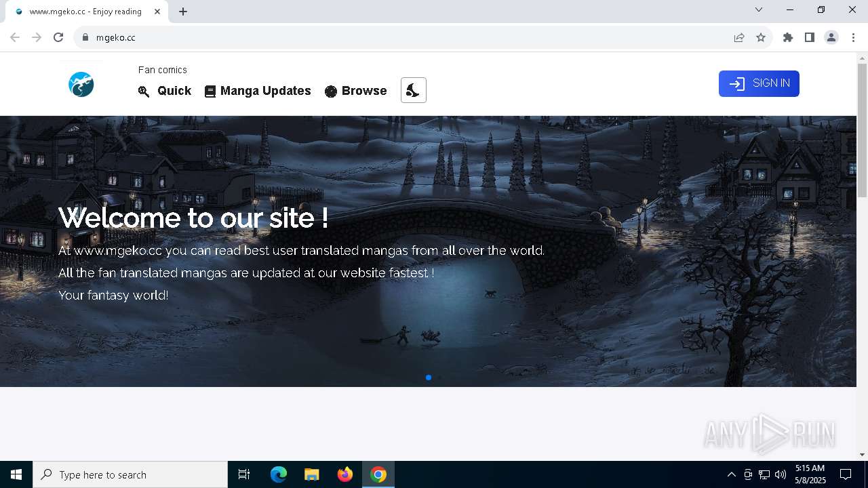Show hidden system tray icons
The width and height of the screenshot is (868, 488).
tap(731, 474)
